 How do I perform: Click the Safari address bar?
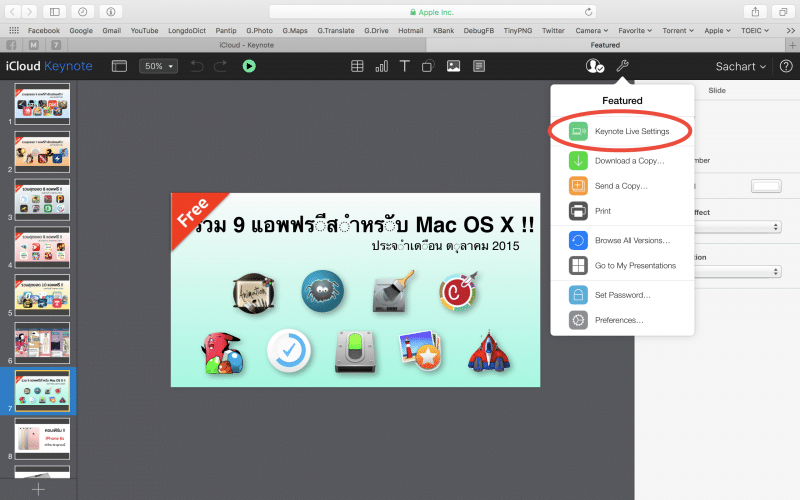click(433, 12)
